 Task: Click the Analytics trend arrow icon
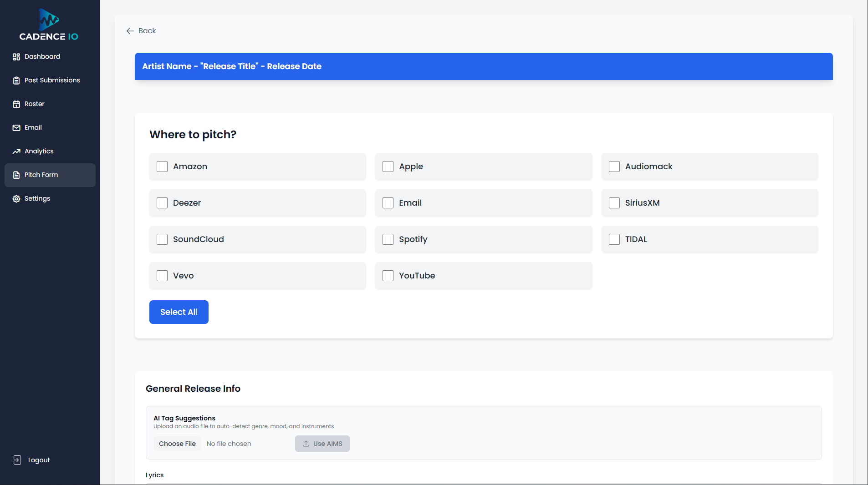(16, 152)
